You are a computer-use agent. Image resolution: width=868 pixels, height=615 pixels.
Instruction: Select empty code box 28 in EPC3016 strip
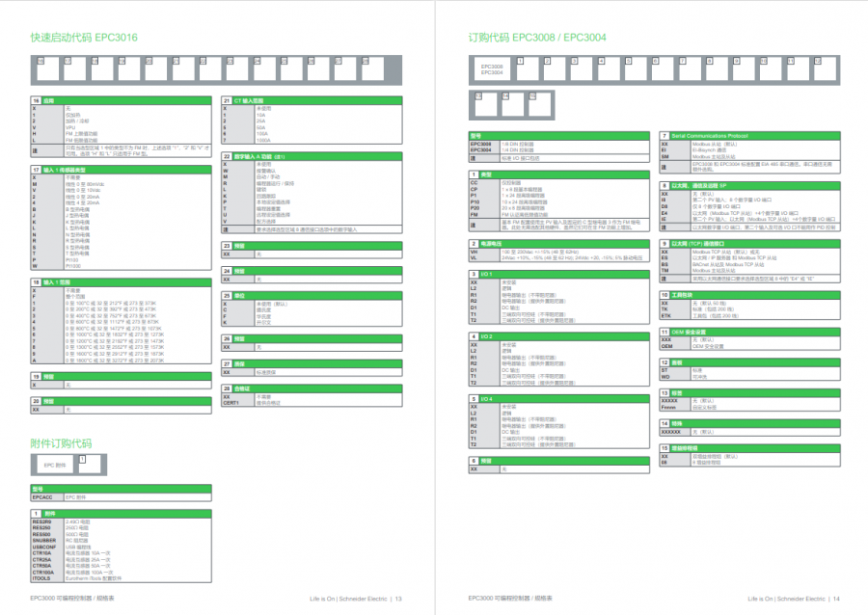click(371, 69)
